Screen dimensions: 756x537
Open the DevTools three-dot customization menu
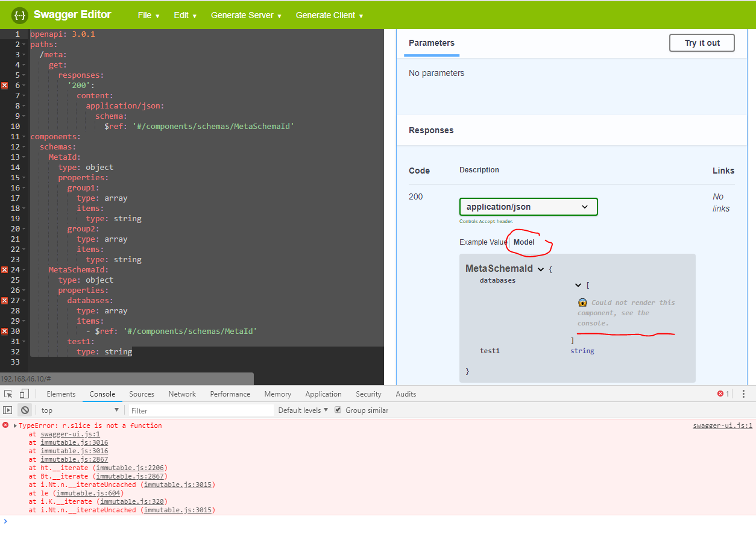743,394
